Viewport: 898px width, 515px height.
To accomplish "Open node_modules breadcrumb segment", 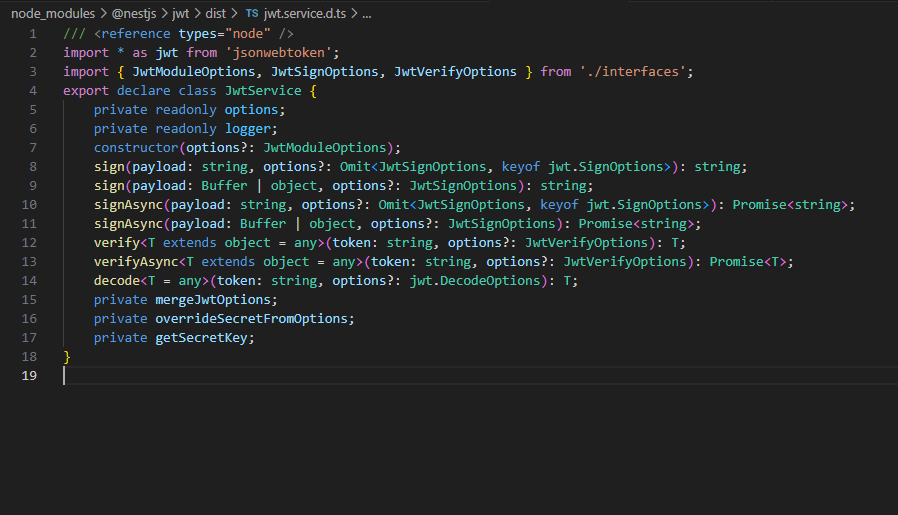I will coord(53,14).
